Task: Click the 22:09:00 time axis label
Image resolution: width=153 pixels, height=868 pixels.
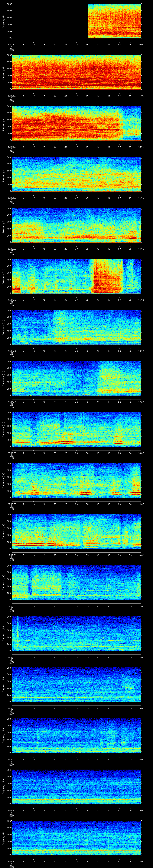Action: 12,44
